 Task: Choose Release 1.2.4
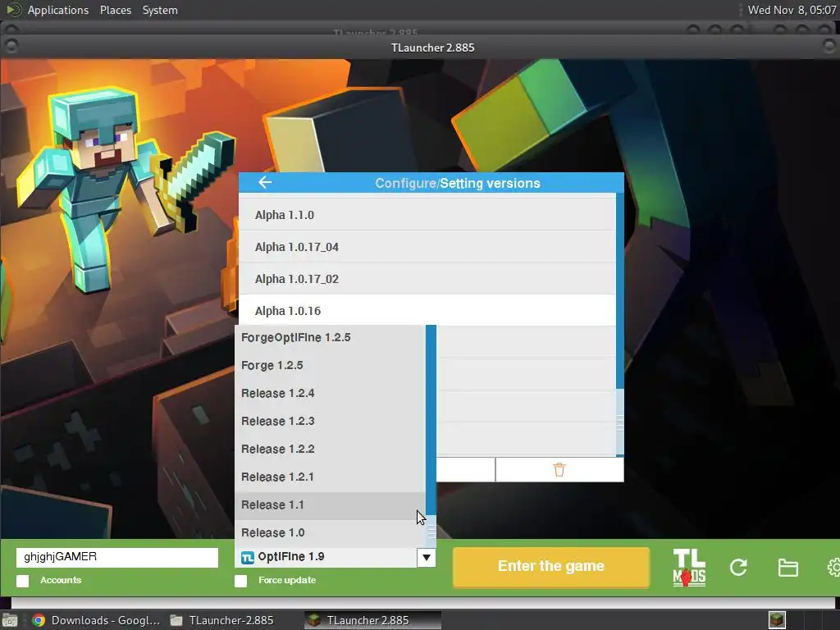[x=330, y=393]
